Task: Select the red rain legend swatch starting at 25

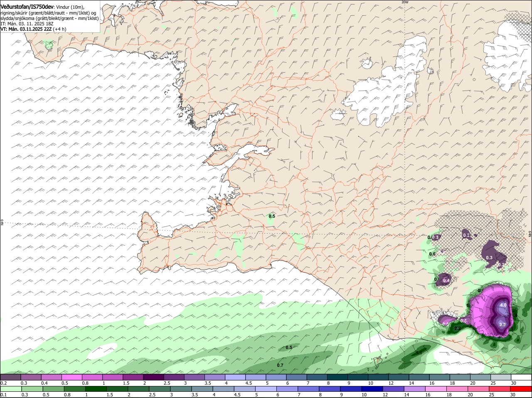Action: pyautogui.click(x=500, y=389)
